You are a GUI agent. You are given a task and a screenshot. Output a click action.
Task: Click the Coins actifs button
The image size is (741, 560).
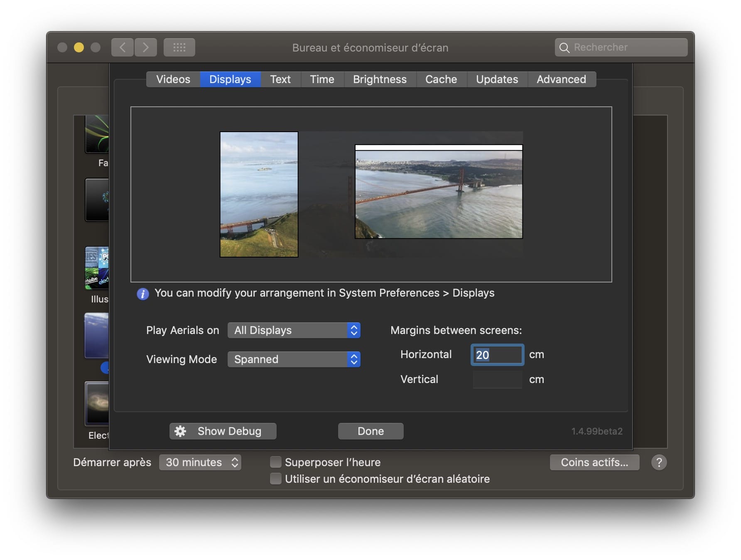pyautogui.click(x=594, y=462)
